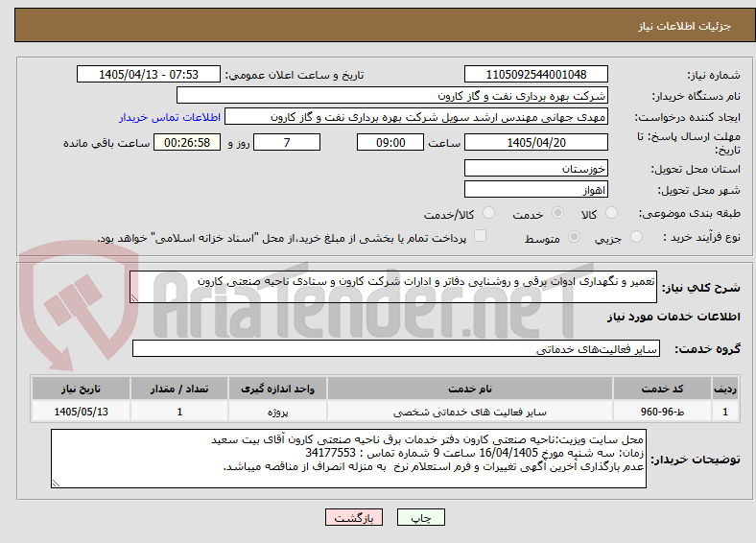Click the واحد اندازه گیری column header
Screen dimensions: 756x543
(277, 389)
